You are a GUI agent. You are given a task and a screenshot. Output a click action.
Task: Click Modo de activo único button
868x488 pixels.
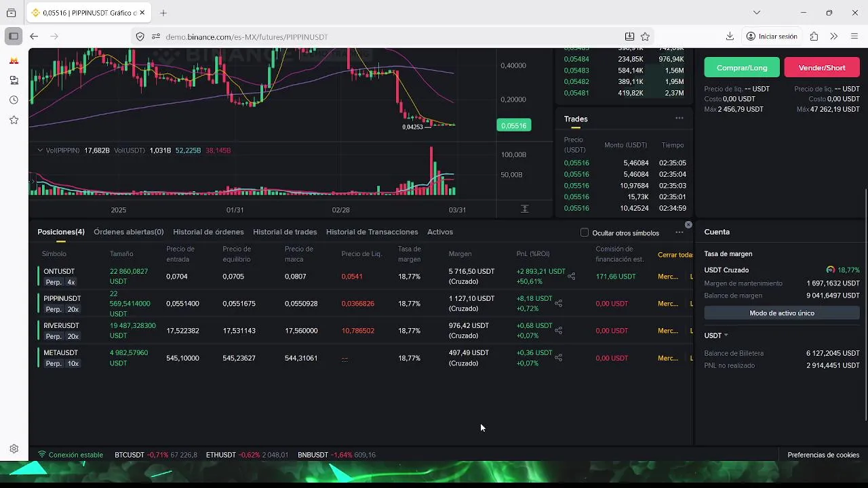(782, 313)
